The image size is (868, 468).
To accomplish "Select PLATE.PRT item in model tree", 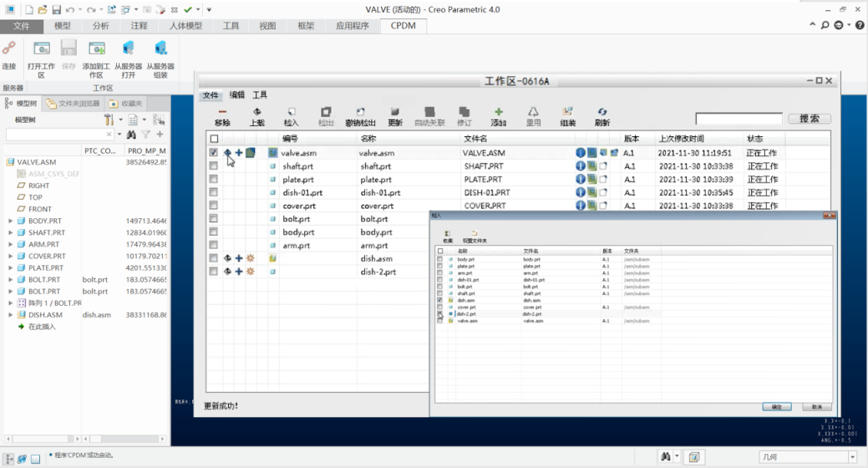I will 46,267.
